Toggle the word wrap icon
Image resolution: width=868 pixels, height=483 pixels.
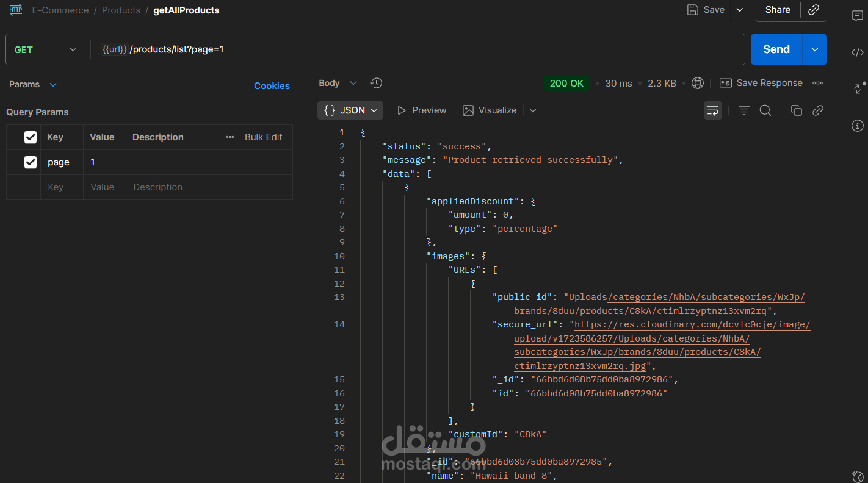coord(713,110)
